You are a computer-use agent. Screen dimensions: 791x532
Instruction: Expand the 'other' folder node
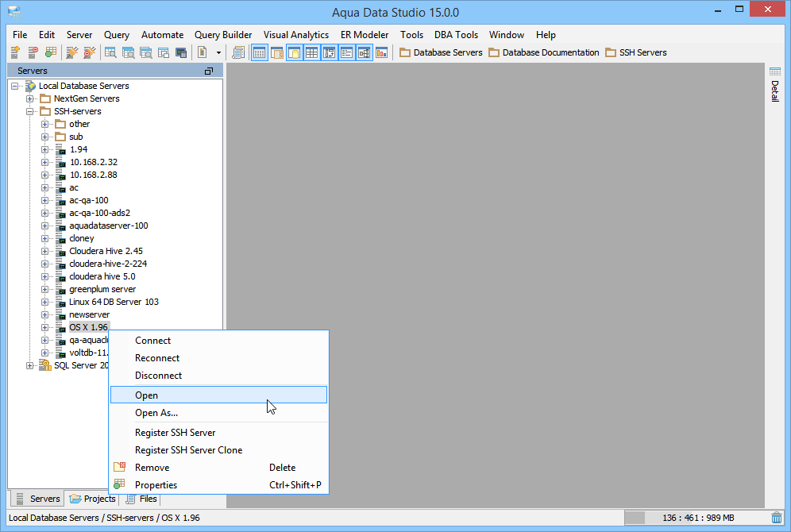tap(45, 124)
